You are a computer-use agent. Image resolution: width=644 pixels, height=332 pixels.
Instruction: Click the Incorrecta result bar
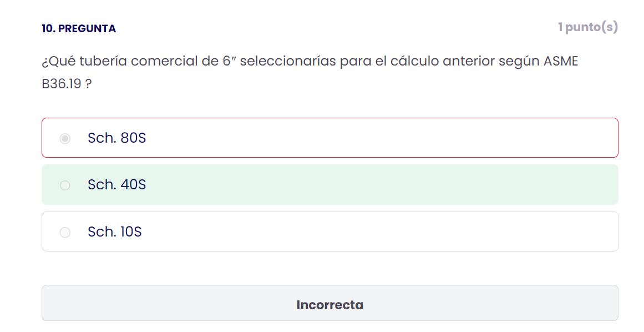pos(330,303)
